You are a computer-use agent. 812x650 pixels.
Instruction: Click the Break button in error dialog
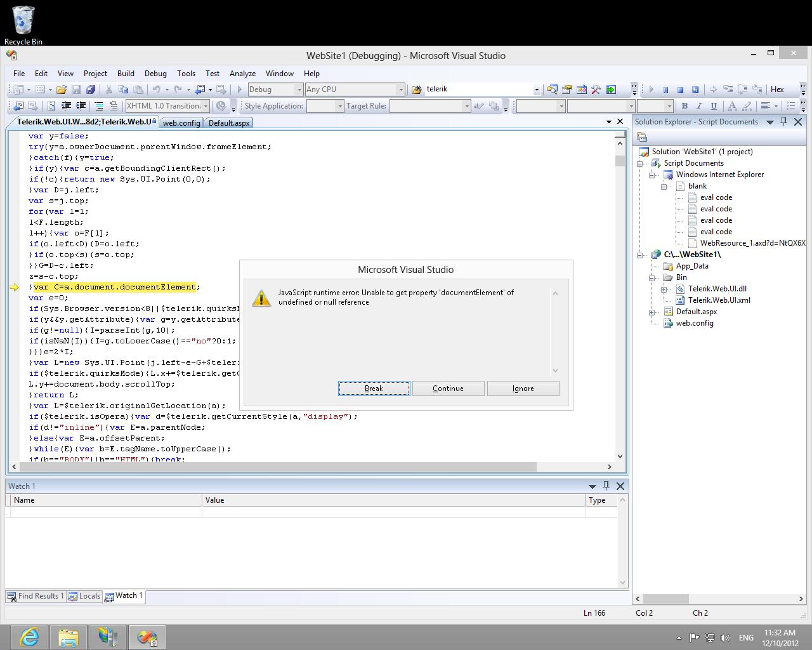374,388
